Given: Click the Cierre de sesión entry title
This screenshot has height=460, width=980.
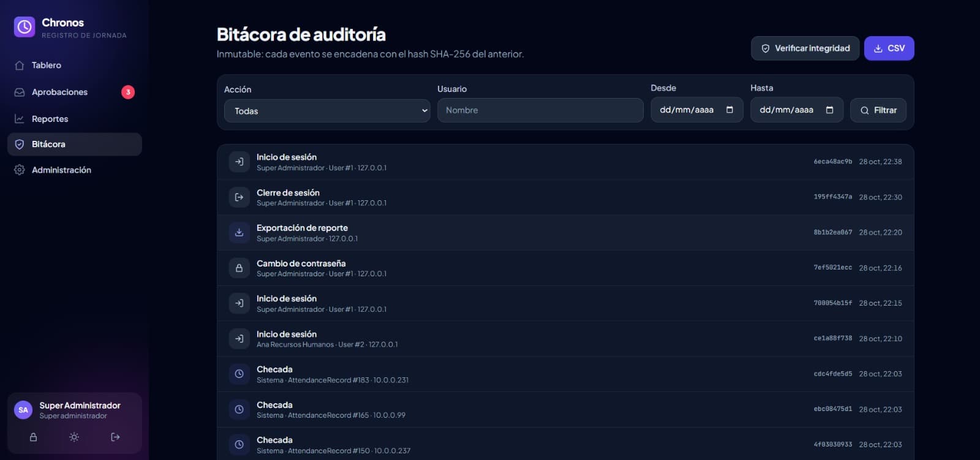Looking at the screenshot, I should [x=288, y=192].
